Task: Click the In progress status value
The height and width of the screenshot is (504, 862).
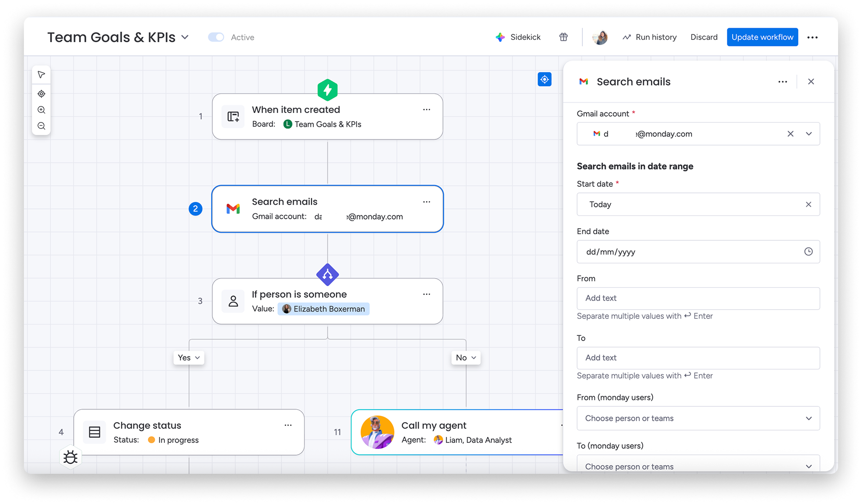Action: pyautogui.click(x=173, y=440)
